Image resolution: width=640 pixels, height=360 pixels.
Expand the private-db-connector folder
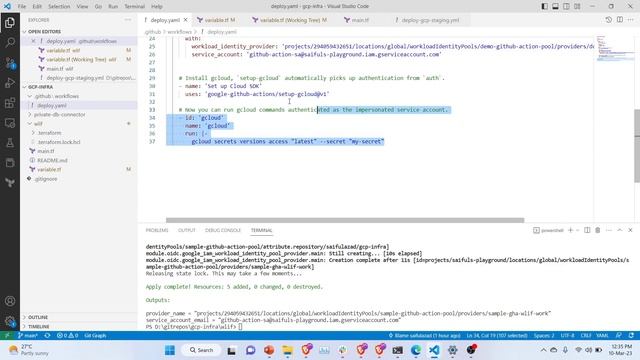[x=78, y=114]
